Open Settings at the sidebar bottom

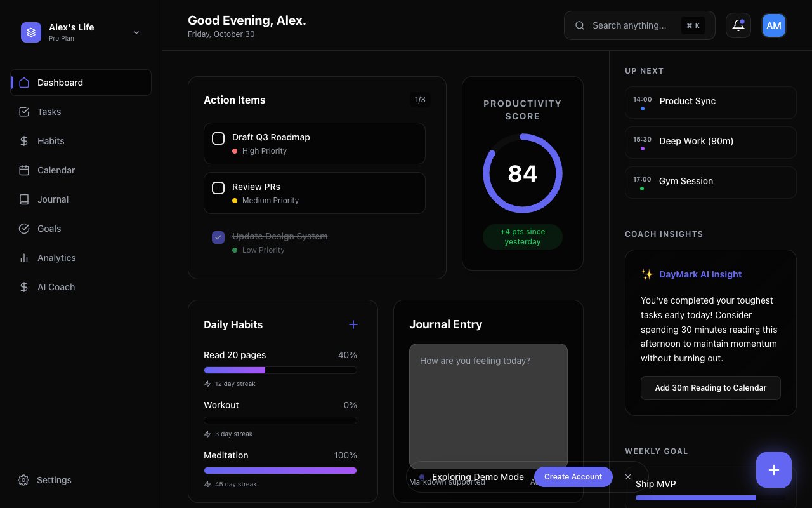[x=81, y=480]
